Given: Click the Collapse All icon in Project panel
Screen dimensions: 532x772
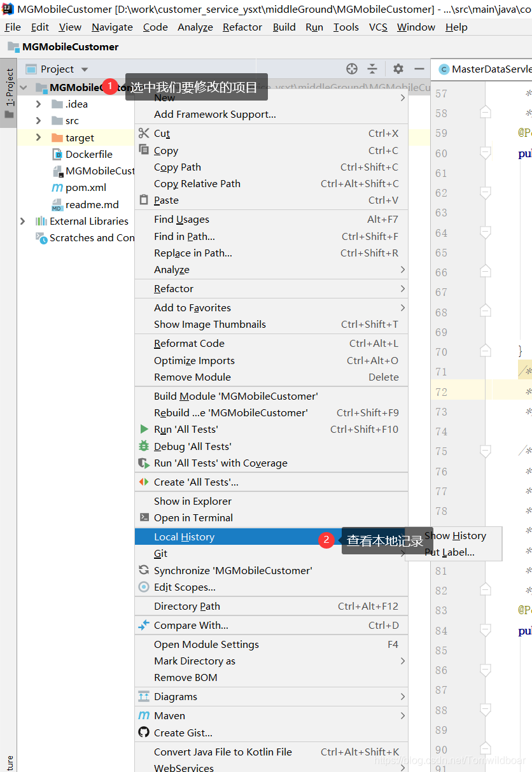Looking at the screenshot, I should coord(372,69).
